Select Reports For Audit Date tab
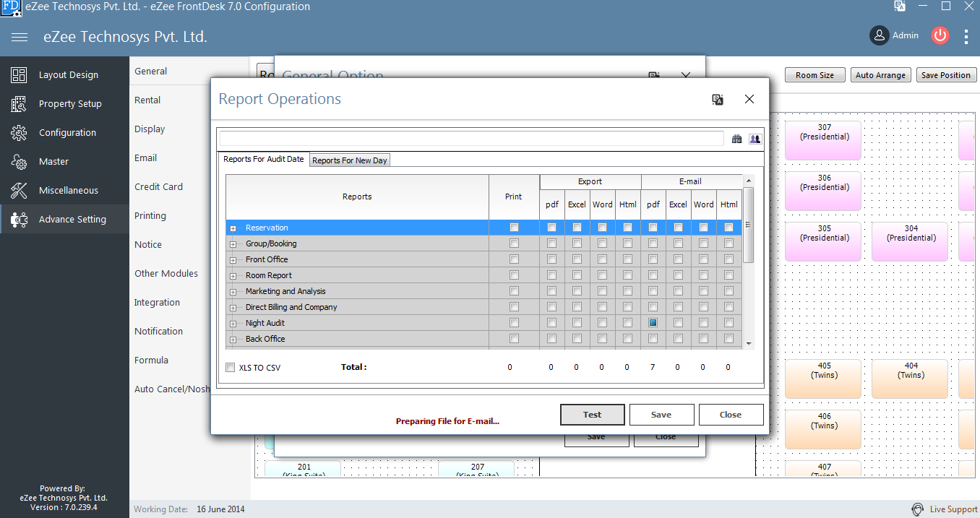 coord(263,159)
